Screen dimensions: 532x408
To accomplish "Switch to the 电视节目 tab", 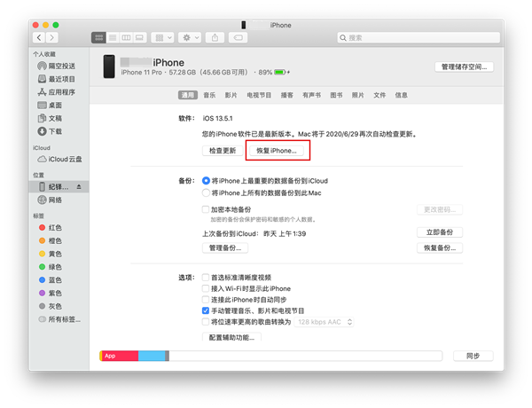I will (259, 95).
